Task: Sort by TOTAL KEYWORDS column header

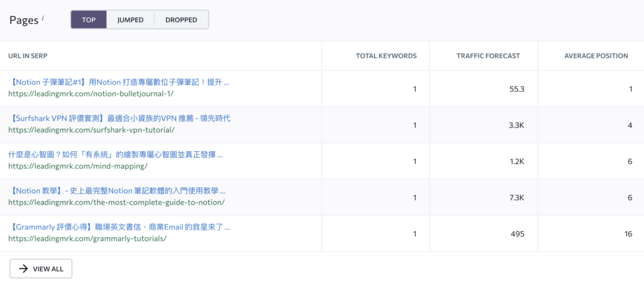Action: click(x=386, y=56)
